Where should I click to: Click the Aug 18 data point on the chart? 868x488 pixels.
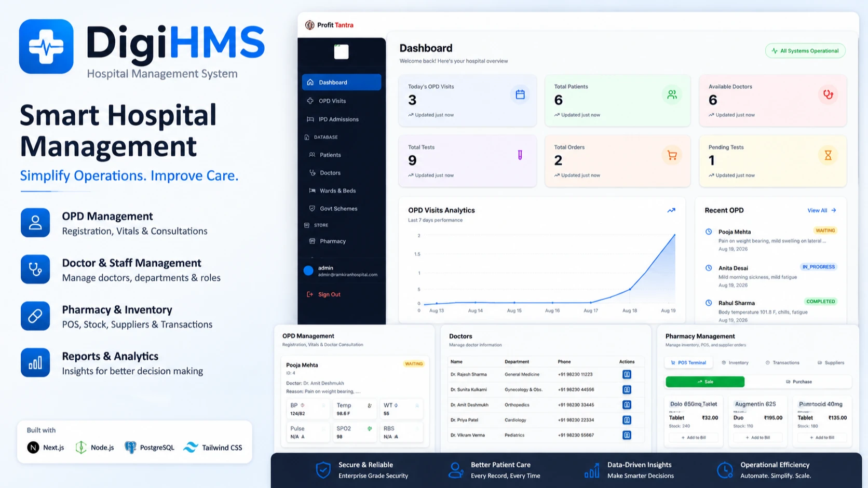[x=630, y=289]
